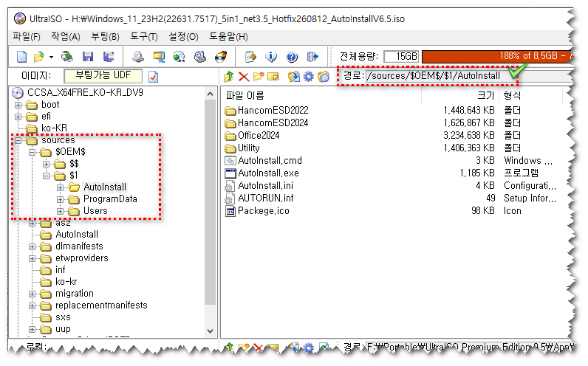Open the dropdown arrow beside Open icon
Screen dimensions: 588x366
point(51,58)
